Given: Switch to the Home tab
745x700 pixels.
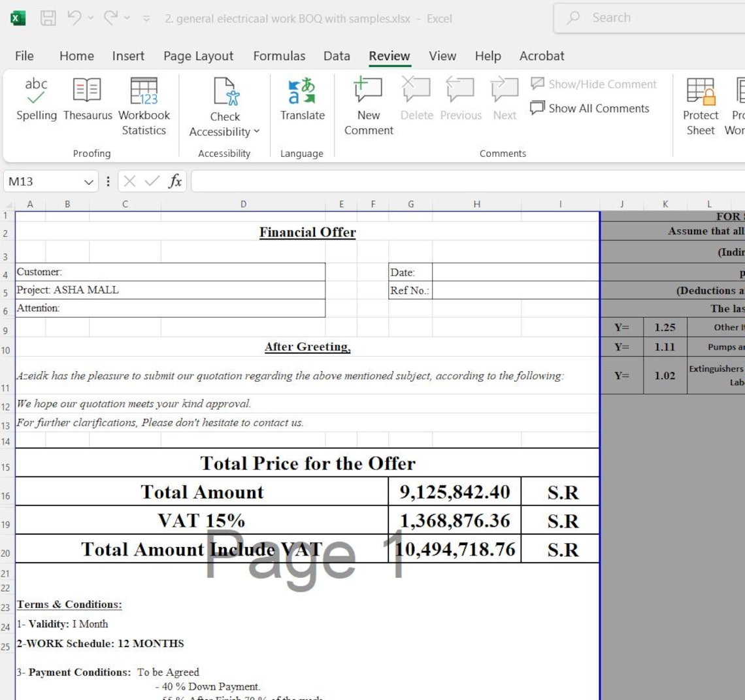Looking at the screenshot, I should coord(76,56).
